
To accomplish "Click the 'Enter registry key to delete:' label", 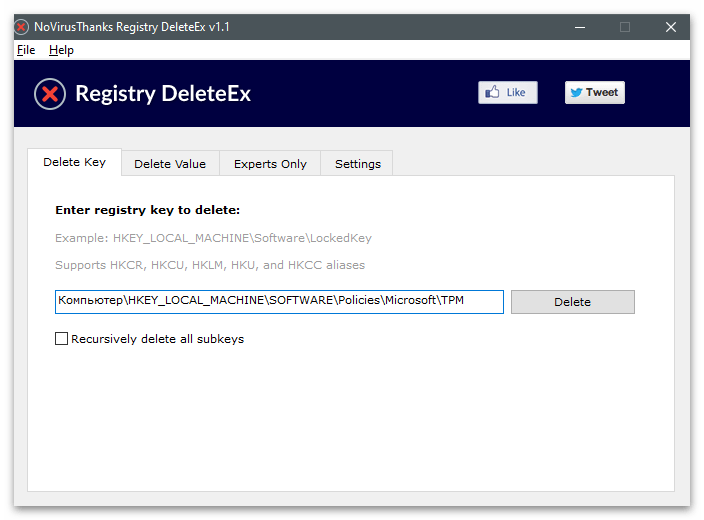I will [x=148, y=210].
